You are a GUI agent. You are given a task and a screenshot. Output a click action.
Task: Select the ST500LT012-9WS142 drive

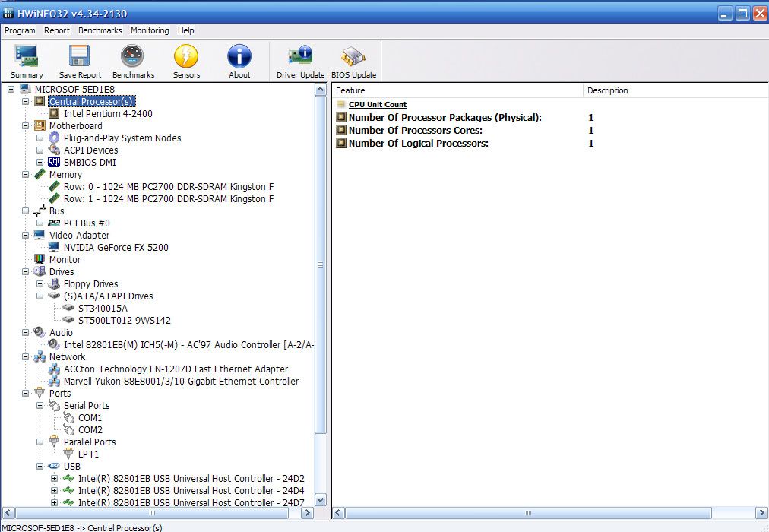(x=124, y=321)
